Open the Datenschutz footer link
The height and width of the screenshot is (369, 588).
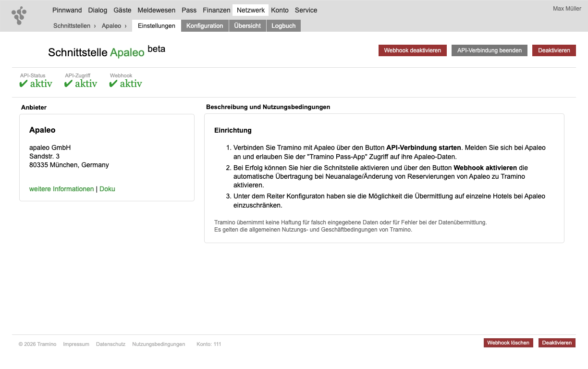[110, 344]
